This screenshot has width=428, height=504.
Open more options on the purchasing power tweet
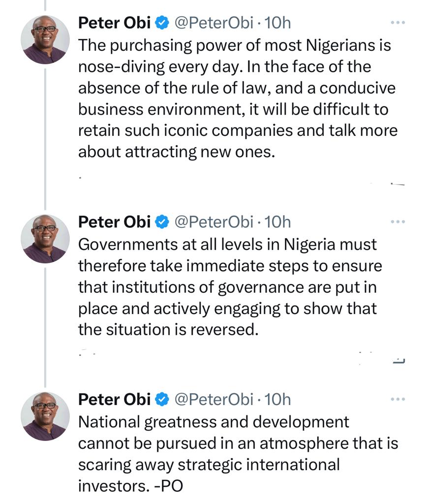(397, 22)
